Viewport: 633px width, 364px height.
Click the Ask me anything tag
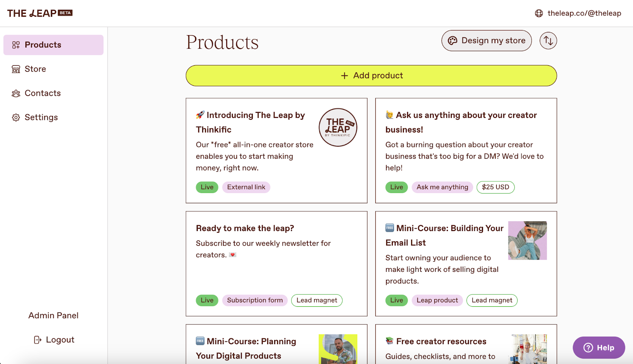[442, 187]
